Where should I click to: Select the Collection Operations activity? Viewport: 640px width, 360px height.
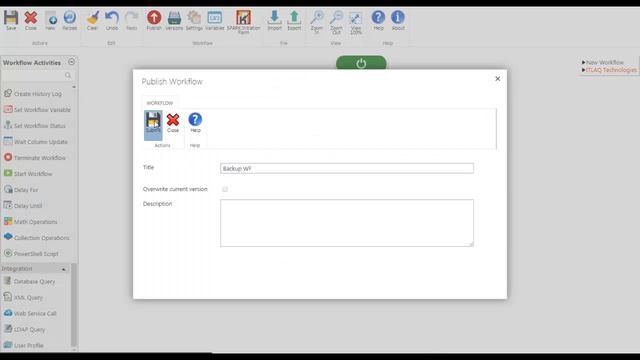click(x=37, y=238)
